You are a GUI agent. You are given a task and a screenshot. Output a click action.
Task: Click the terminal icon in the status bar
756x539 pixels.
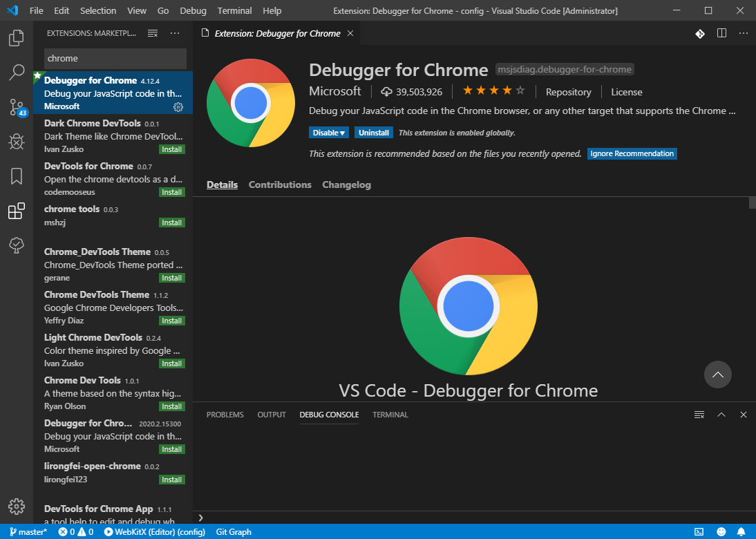point(699,532)
